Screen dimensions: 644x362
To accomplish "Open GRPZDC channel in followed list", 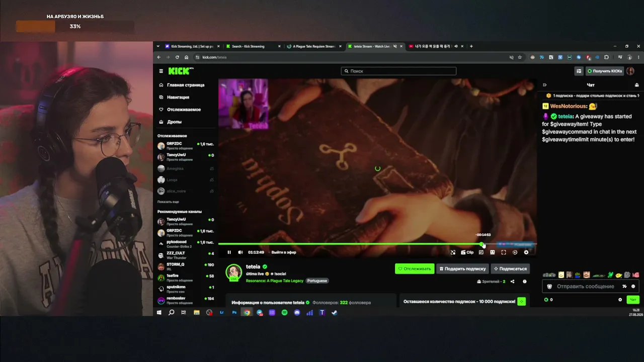I will [x=185, y=146].
